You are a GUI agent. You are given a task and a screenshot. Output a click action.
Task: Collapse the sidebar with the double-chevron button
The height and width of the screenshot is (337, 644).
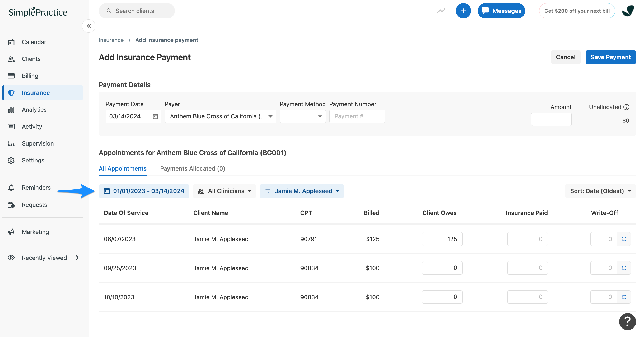point(88,26)
